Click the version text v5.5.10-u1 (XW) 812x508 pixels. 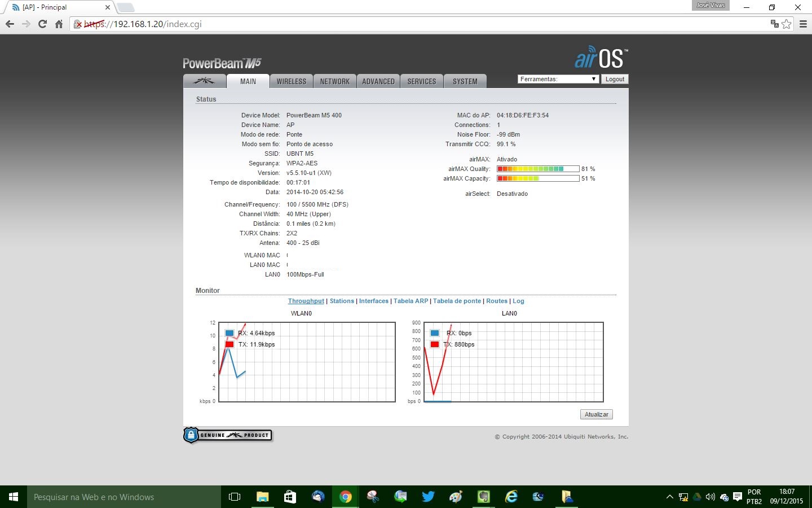click(309, 173)
